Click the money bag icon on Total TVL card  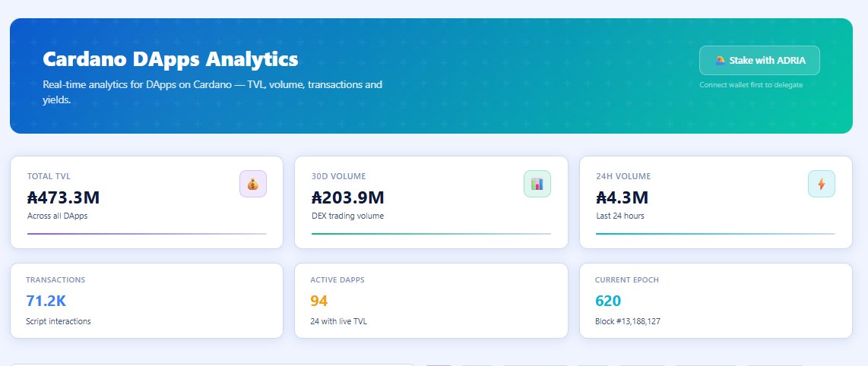(253, 184)
